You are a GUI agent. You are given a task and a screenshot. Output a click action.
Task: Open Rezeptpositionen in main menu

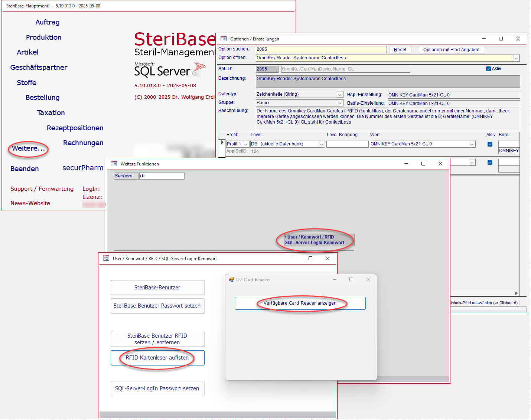[x=75, y=128]
